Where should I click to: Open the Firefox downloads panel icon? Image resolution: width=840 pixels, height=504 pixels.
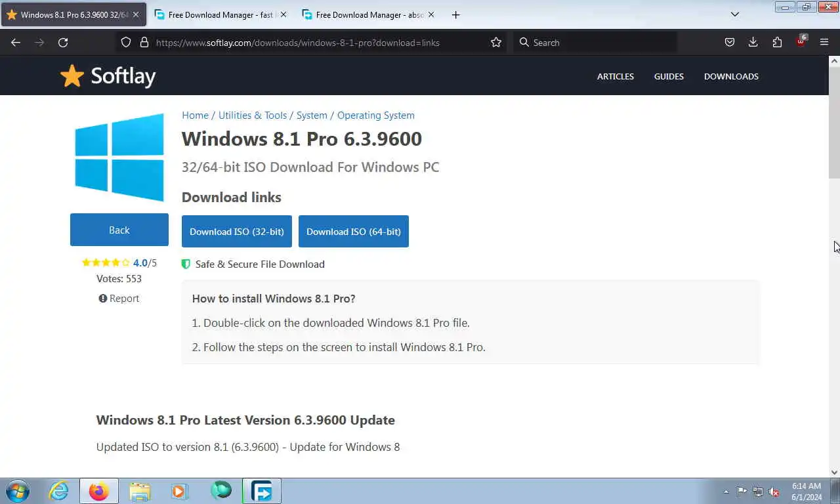pyautogui.click(x=753, y=43)
